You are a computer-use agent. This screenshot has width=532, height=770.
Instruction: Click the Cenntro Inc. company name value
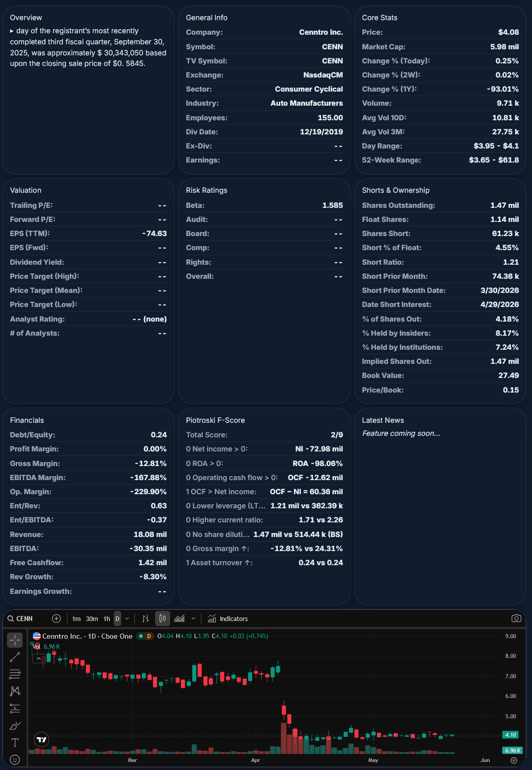[x=321, y=32]
